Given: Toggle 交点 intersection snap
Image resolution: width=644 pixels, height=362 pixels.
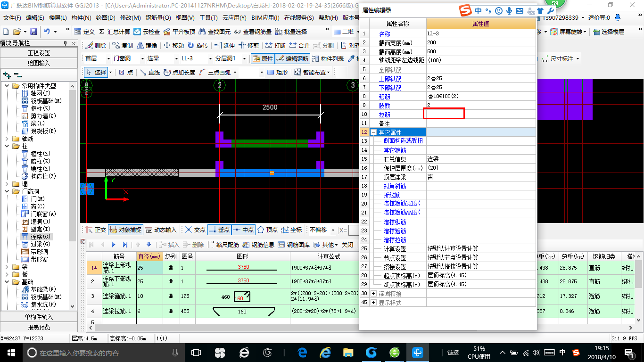Looking at the screenshot, I should 195,230.
